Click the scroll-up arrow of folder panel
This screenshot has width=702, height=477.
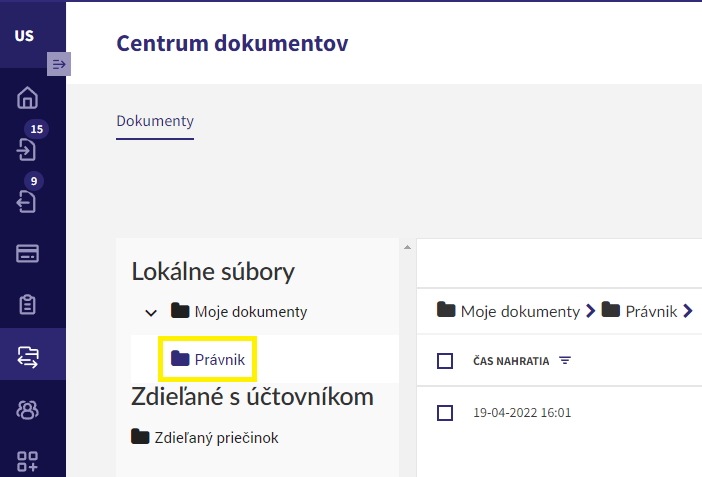(407, 247)
